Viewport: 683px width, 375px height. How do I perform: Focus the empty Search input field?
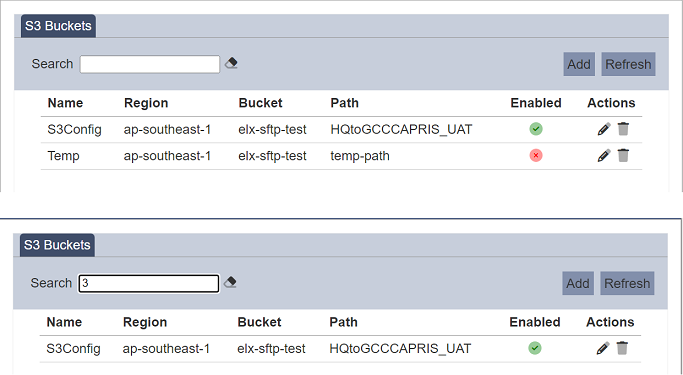(150, 64)
